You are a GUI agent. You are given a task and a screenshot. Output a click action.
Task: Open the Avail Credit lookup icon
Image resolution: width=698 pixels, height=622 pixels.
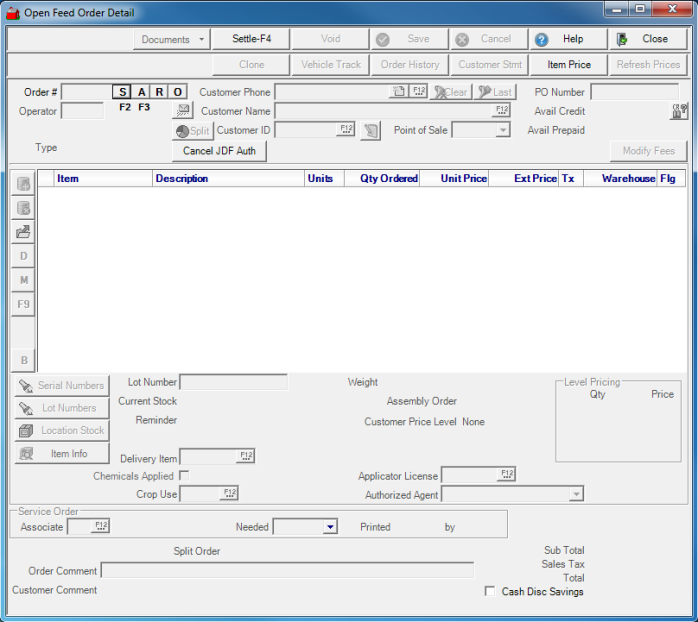tap(679, 111)
